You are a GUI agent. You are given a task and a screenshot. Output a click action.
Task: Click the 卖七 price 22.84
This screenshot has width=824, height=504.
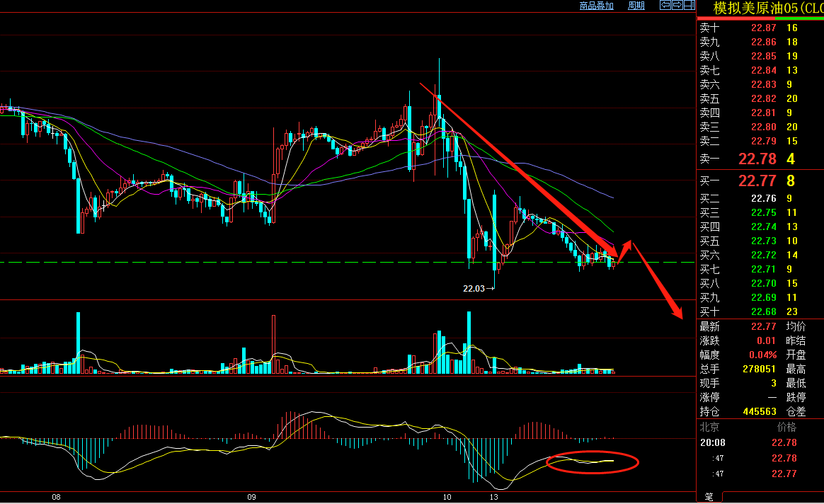coord(764,70)
